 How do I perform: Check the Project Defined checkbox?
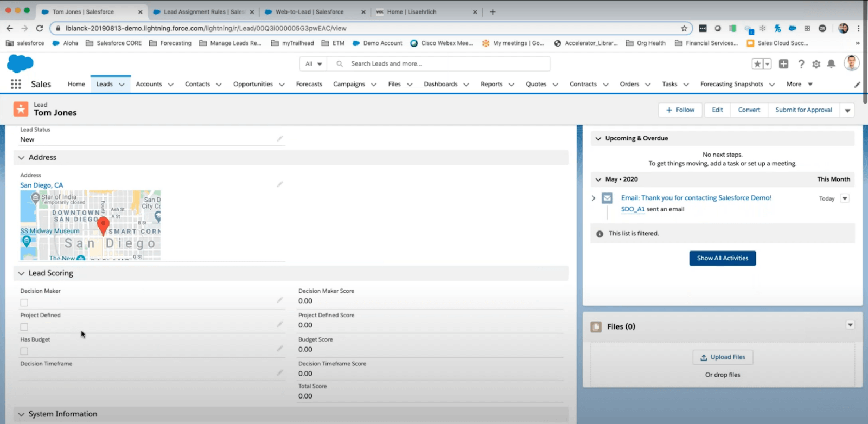pos(24,327)
